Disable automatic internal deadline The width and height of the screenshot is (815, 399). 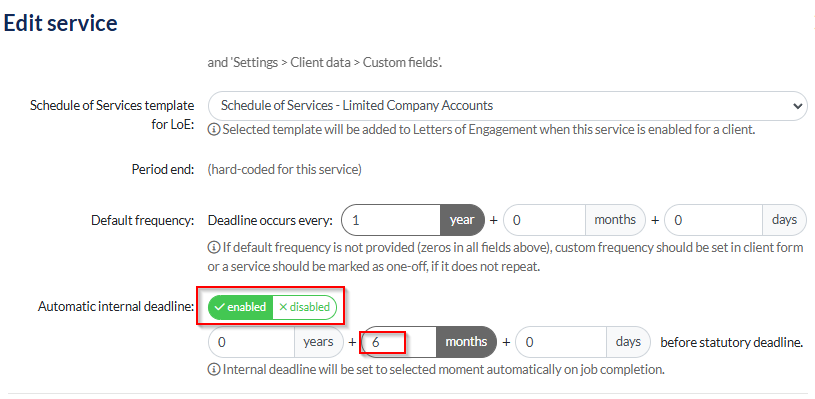point(305,307)
